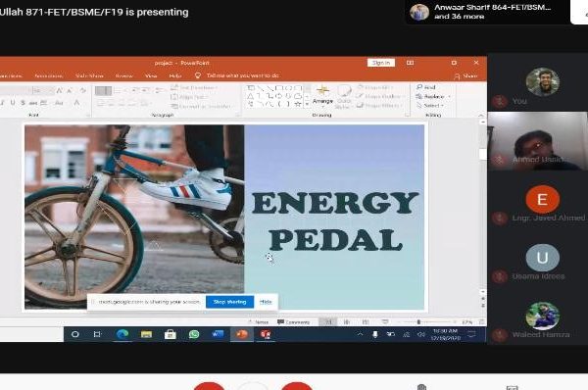Switch to the Help ribbon tab
Screen dimensions: 588x390
pyautogui.click(x=175, y=75)
